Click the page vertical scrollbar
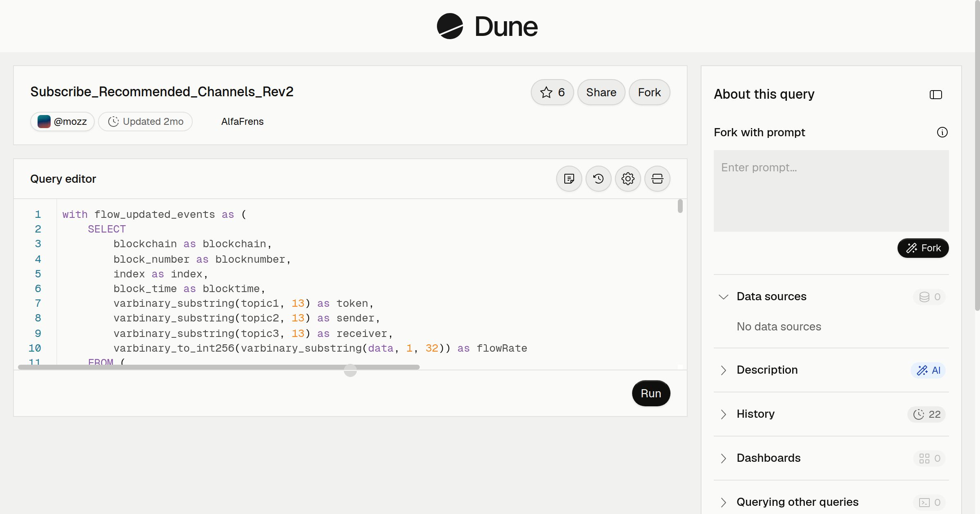Viewport: 980px width, 514px height. coord(977,155)
